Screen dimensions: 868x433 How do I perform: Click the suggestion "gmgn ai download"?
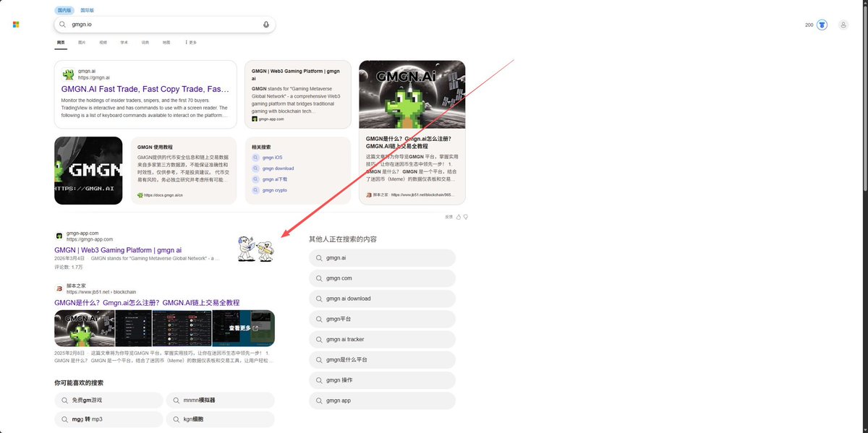[x=382, y=299]
